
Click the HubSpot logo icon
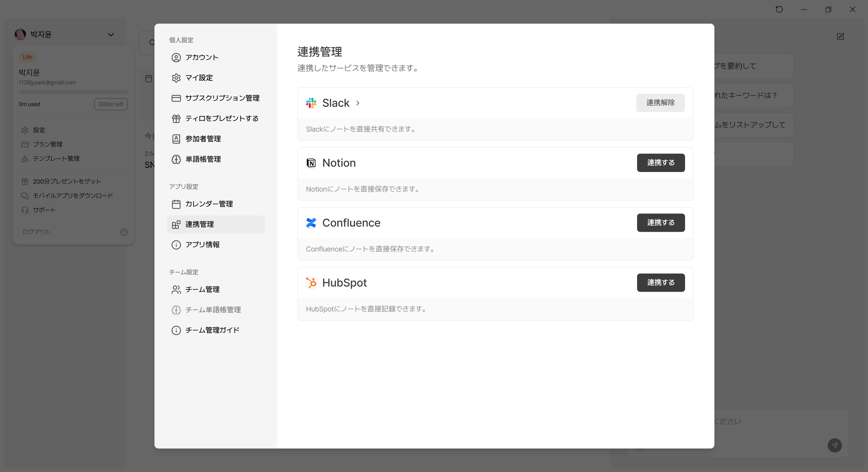(x=311, y=283)
